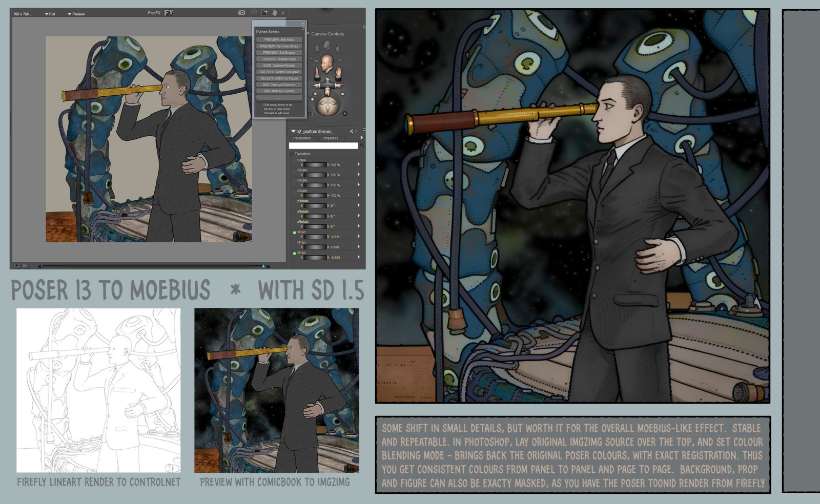The width and height of the screenshot is (820, 504).
Task: Toggle the green keyframe dot beside zTran
Action: (295, 254)
